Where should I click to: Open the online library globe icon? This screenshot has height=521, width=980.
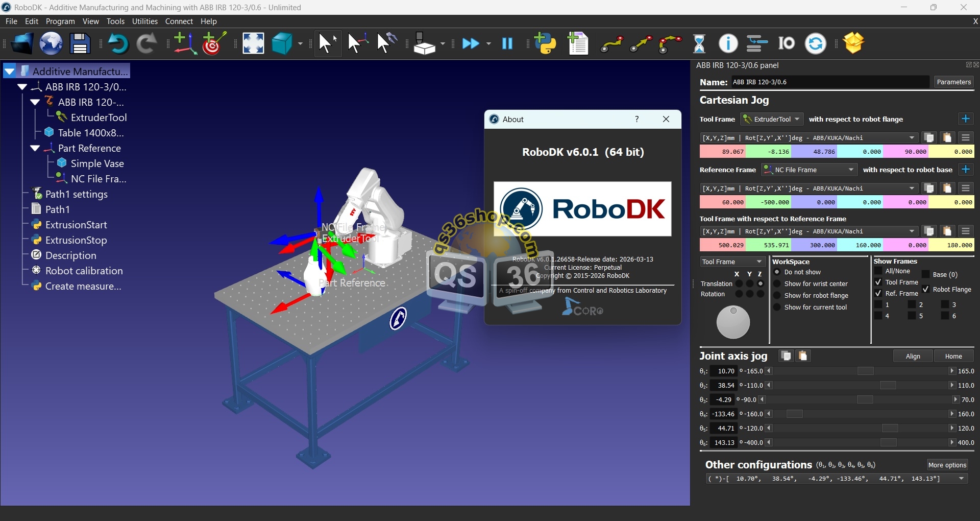(51, 43)
